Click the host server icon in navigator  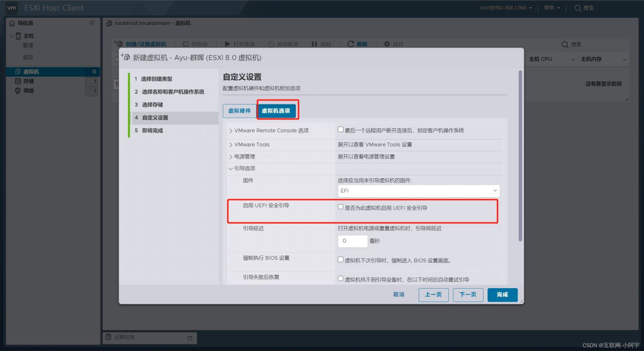coord(18,36)
